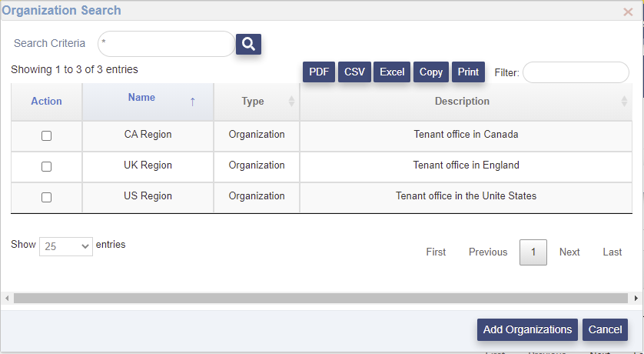Copy table data with Copy button

click(x=431, y=72)
